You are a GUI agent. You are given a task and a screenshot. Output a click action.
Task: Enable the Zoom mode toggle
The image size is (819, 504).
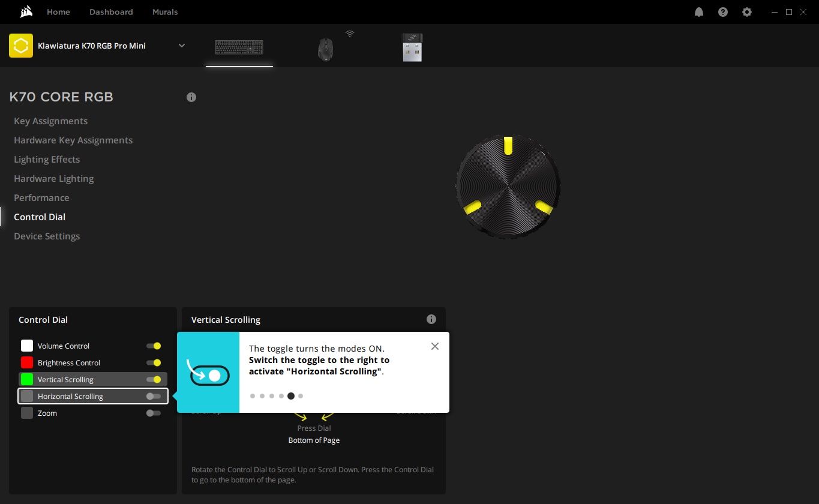pyautogui.click(x=154, y=413)
